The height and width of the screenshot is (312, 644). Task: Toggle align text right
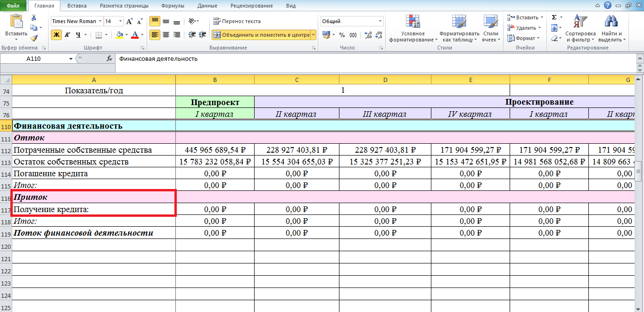click(177, 35)
